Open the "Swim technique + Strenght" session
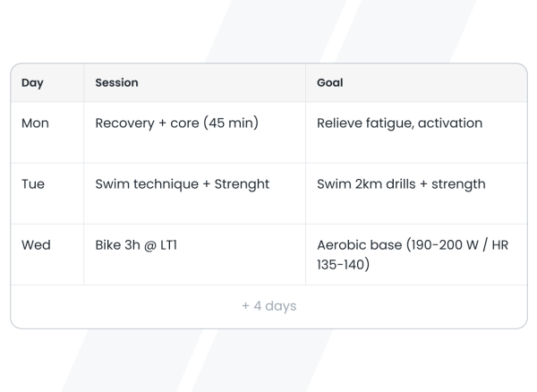 (182, 184)
